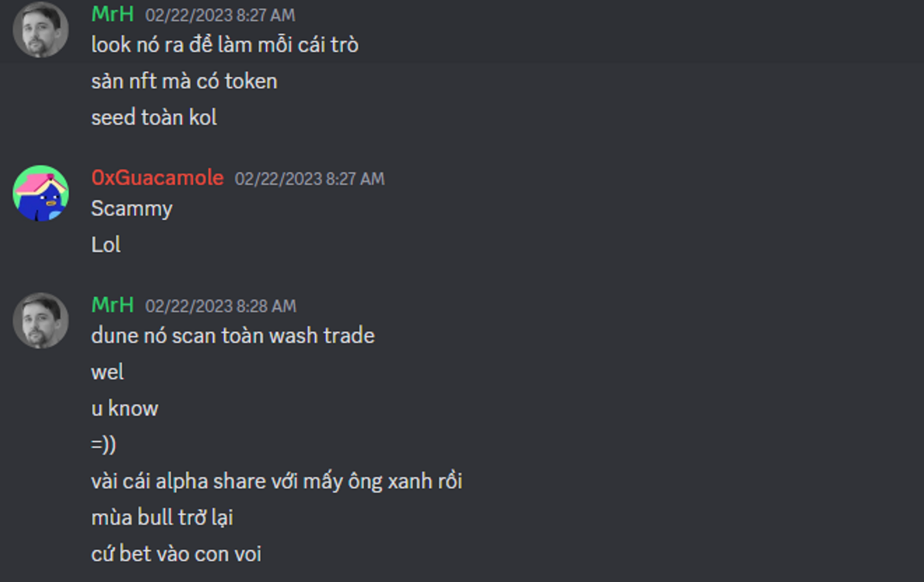The height and width of the screenshot is (582, 924).
Task: Select message 'vài cái alpha share với mấy ông xanh rồi'
Action: coord(277,482)
